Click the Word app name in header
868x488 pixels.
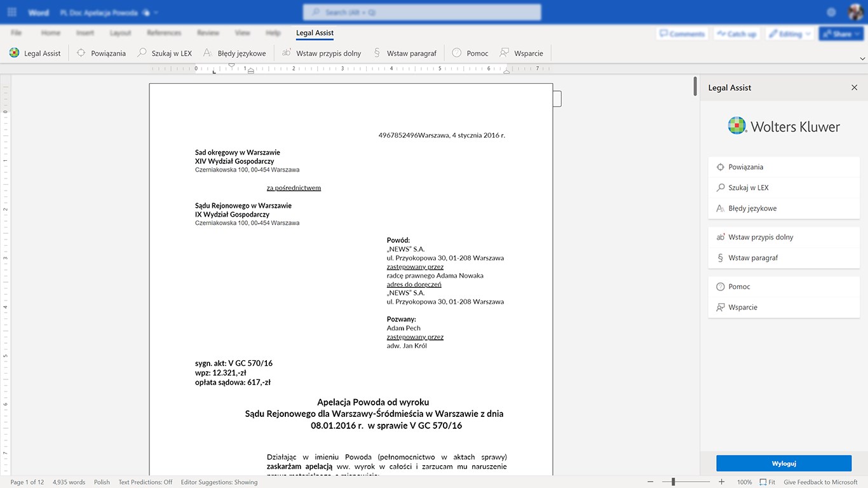pos(39,13)
